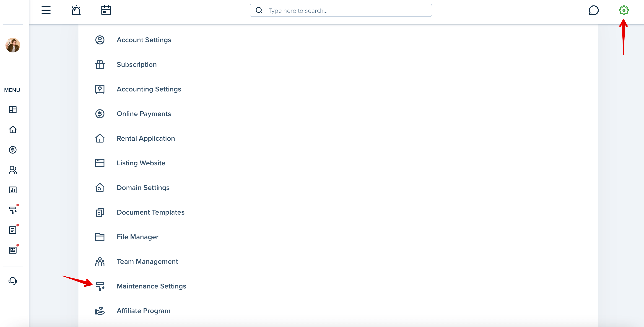
Task: Open Listing Website settings
Action: click(141, 163)
